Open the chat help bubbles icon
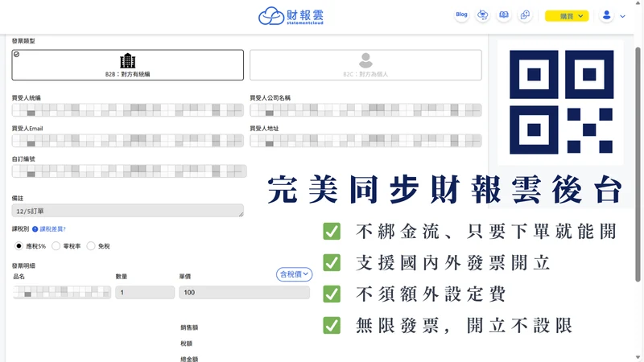 525,15
